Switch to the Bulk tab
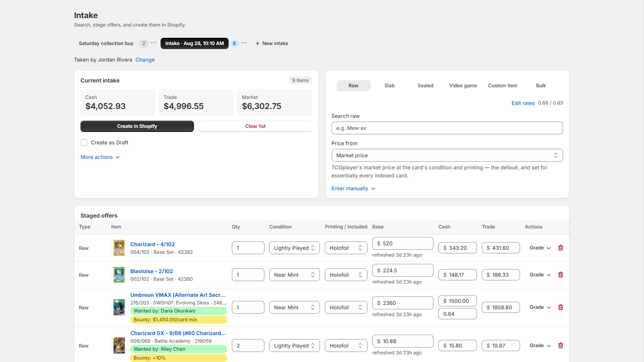Image resolution: width=644 pixels, height=362 pixels. 541,86
